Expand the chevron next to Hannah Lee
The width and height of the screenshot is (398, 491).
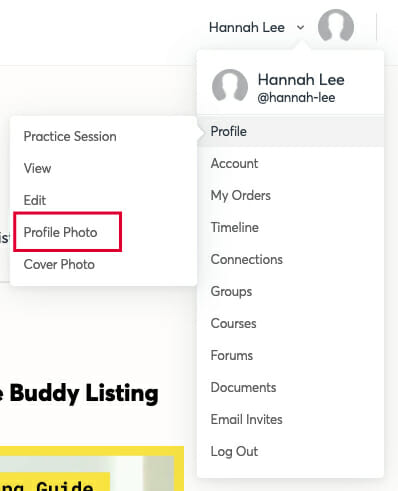(301, 27)
